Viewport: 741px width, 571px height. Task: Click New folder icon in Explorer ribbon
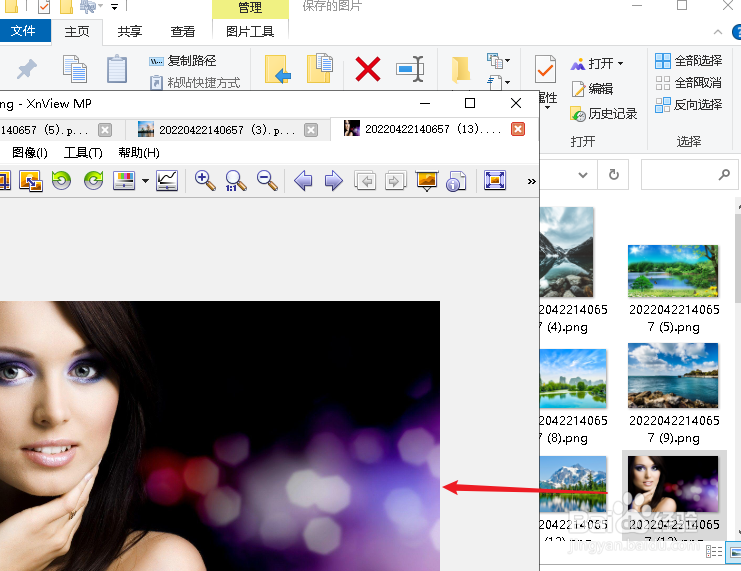461,70
